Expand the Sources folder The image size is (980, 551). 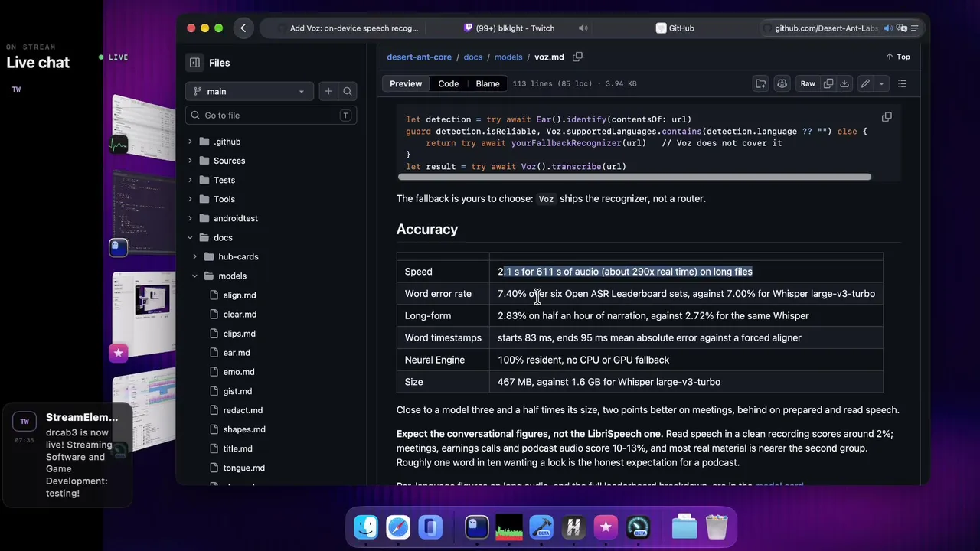(190, 161)
